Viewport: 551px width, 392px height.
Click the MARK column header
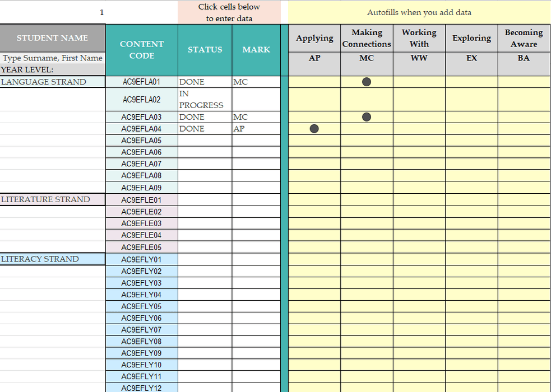click(x=256, y=50)
